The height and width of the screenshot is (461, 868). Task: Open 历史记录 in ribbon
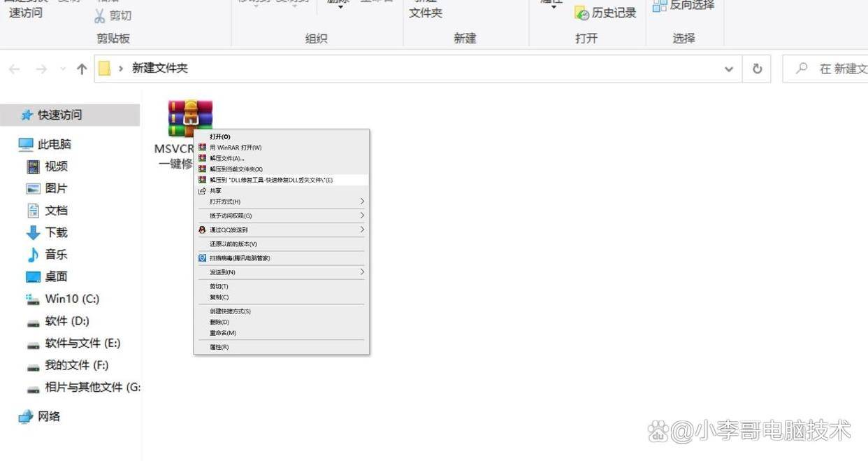click(606, 13)
